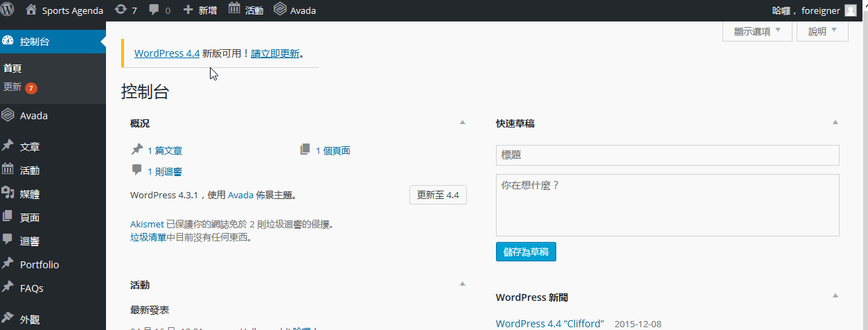Open 更新 submenu with 7 badge
The image size is (868, 330).
click(20, 87)
